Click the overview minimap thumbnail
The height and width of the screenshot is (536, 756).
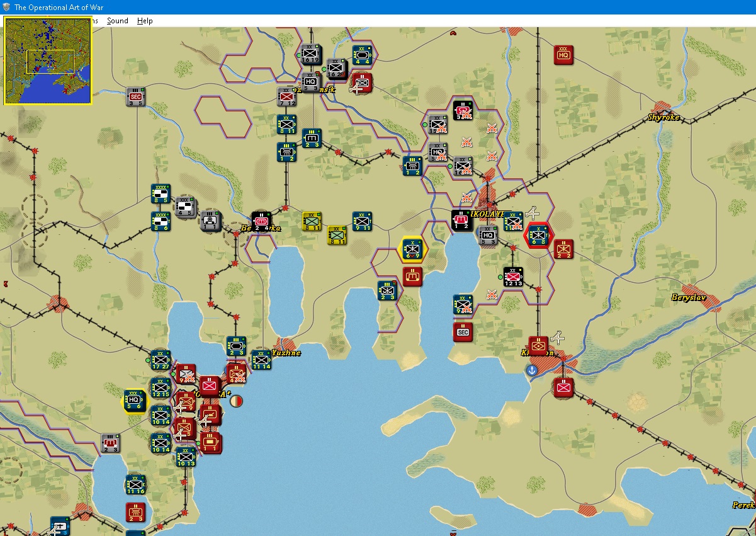pyautogui.click(x=48, y=60)
